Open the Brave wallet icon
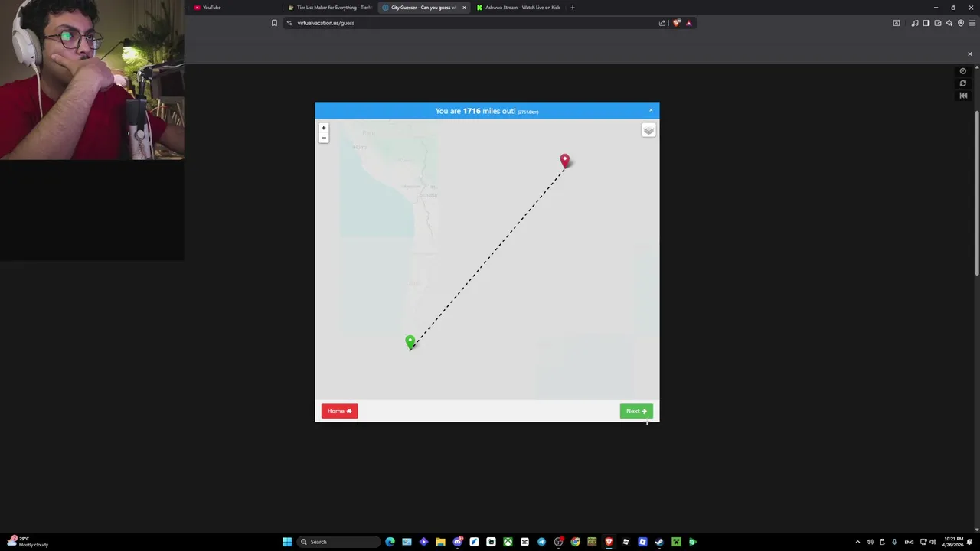 pyautogui.click(x=938, y=23)
